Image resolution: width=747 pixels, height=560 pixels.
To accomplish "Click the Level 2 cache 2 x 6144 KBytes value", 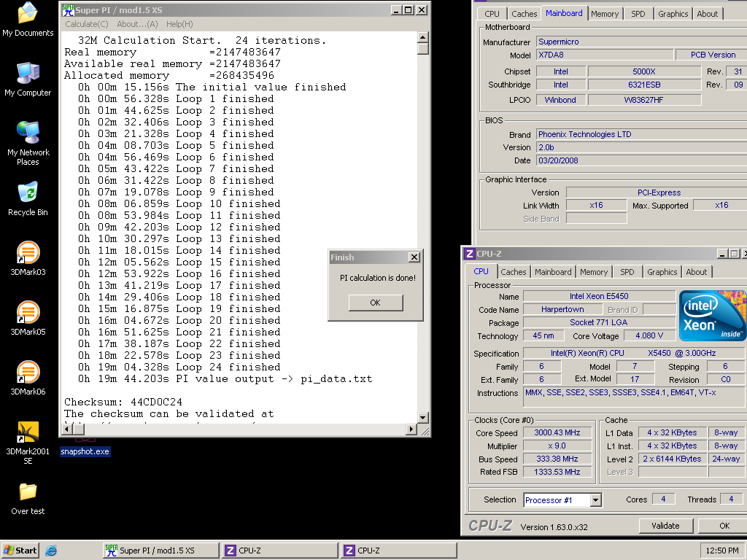I will (672, 459).
